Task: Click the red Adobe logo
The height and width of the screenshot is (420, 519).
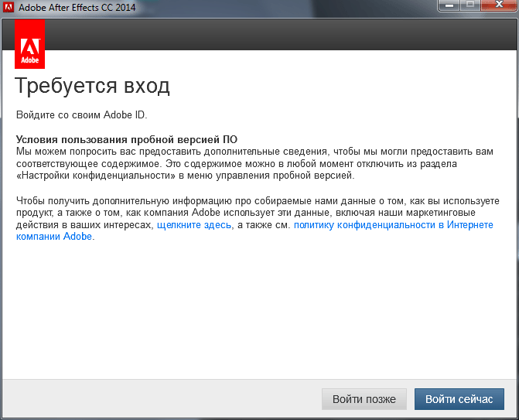Action: (29, 43)
